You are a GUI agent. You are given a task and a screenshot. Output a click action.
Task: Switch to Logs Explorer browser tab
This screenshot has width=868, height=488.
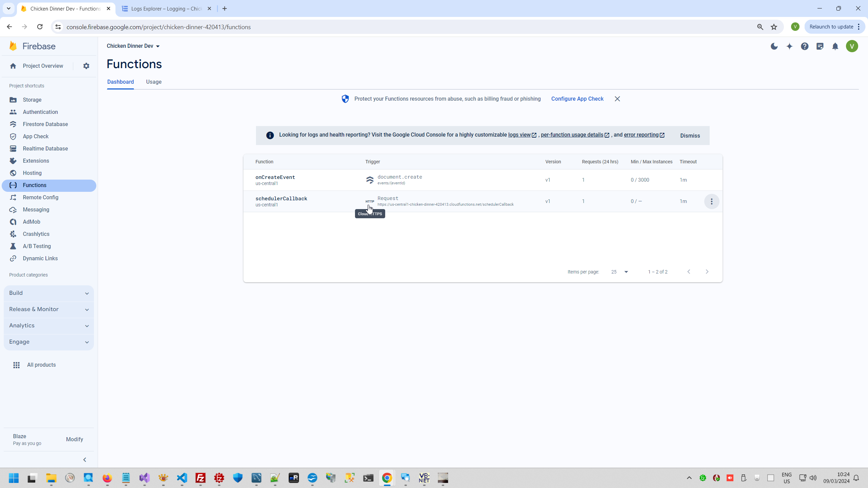[x=166, y=9]
